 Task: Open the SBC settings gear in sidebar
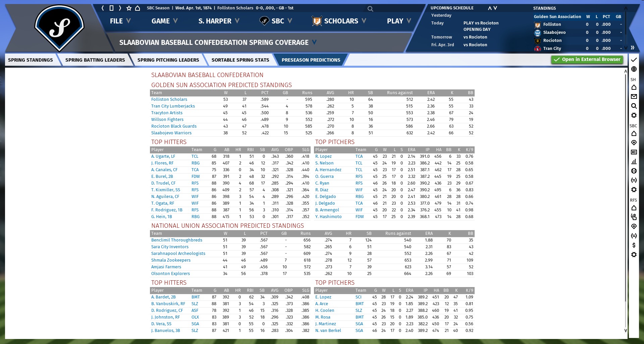click(x=634, y=190)
